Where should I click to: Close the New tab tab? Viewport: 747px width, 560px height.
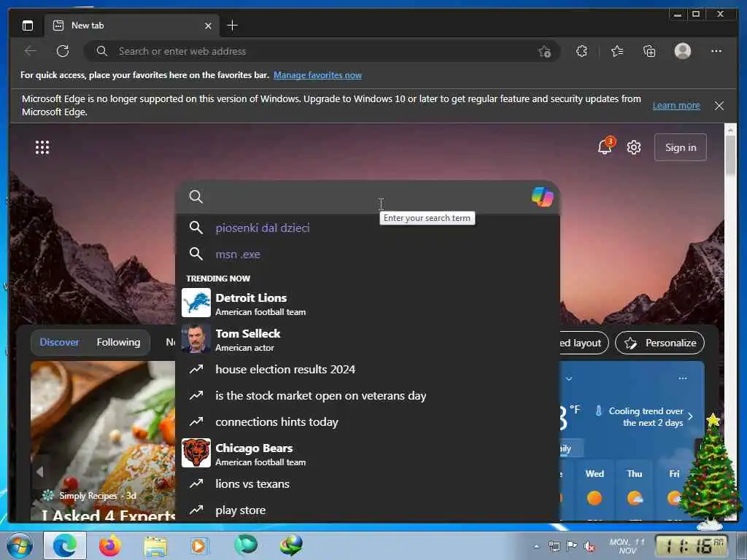[x=208, y=26]
